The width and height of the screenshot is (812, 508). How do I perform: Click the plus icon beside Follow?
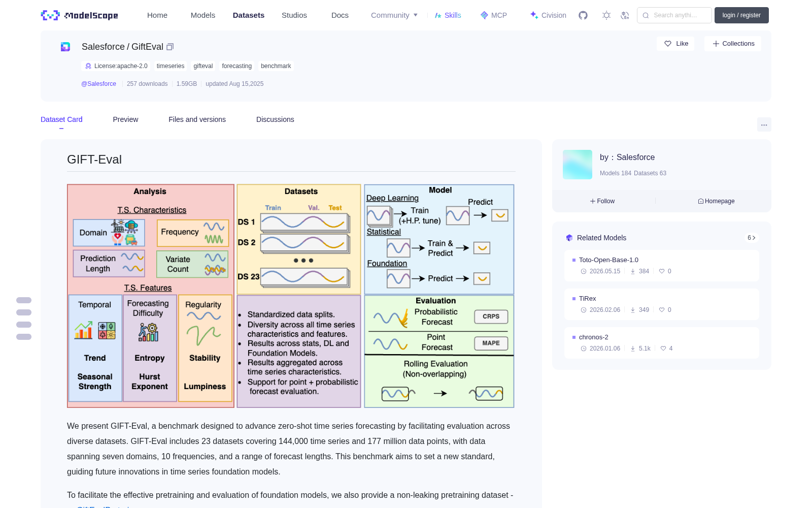[x=593, y=201]
